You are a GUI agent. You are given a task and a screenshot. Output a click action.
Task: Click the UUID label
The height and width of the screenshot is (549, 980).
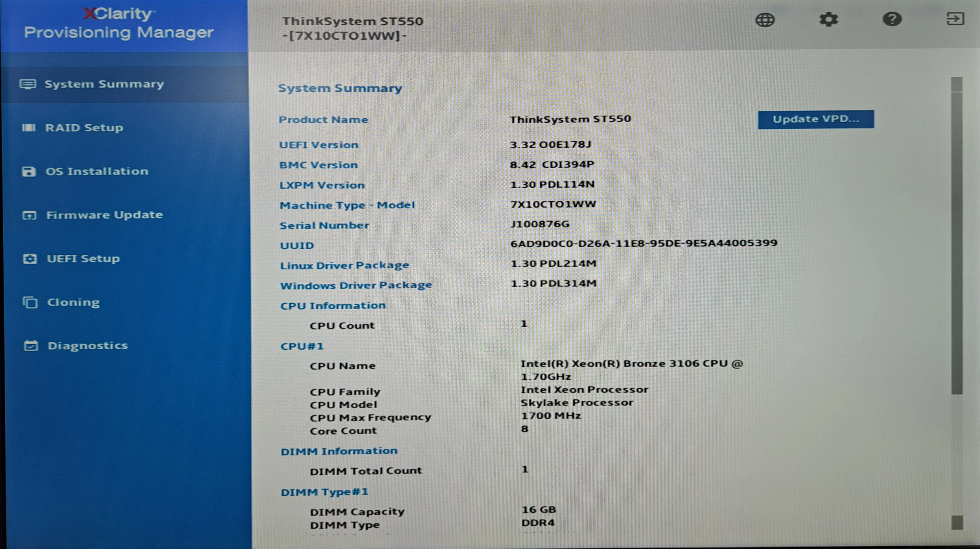pos(297,246)
